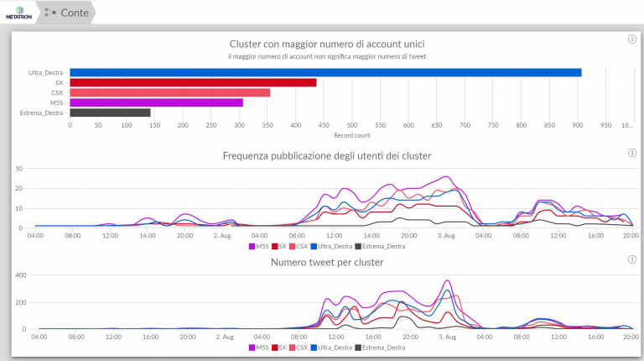Screen dimensions: 644x361
Task: Toggle Ultra_Destra in tweet chart legend
Action: click(331, 348)
